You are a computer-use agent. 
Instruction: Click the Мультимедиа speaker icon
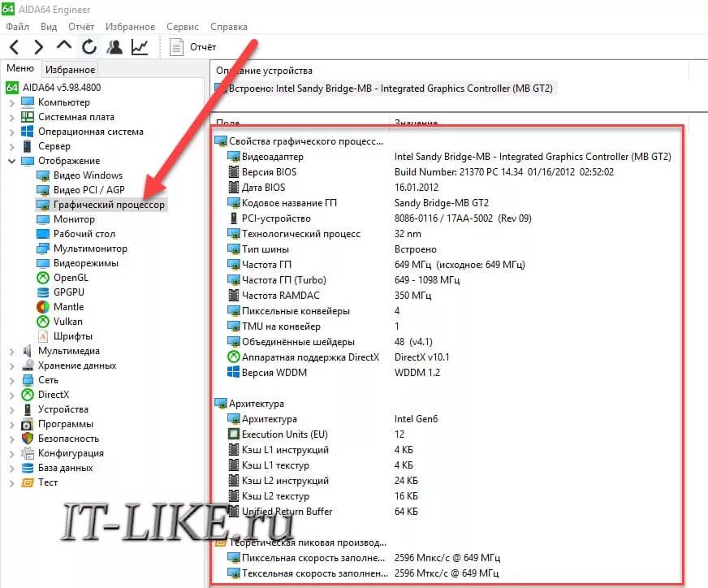click(27, 351)
